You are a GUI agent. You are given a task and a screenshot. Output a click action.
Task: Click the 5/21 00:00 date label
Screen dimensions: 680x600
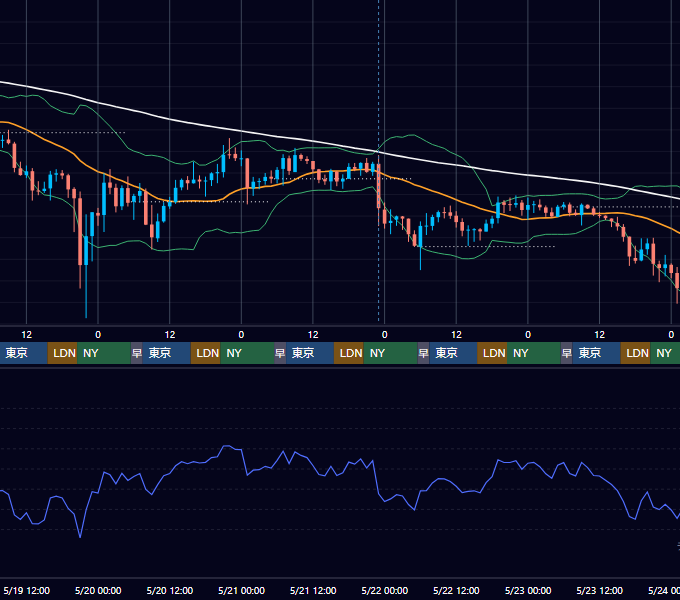241,590
